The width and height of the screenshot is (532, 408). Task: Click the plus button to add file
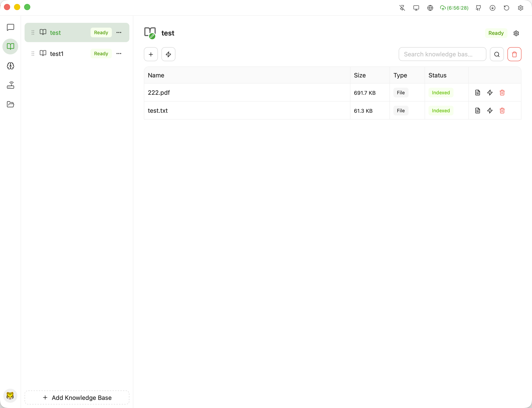pyautogui.click(x=151, y=54)
